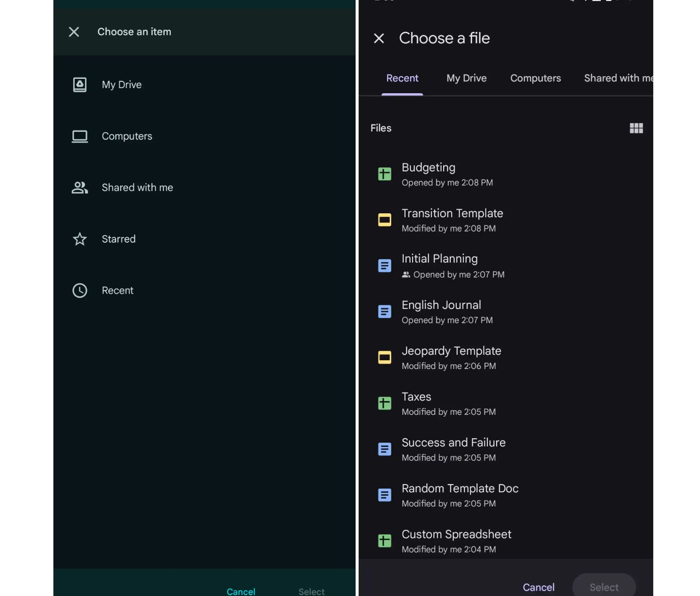The width and height of the screenshot is (700, 596).
Task: Pick the Jeopardy Template file
Action: click(451, 357)
